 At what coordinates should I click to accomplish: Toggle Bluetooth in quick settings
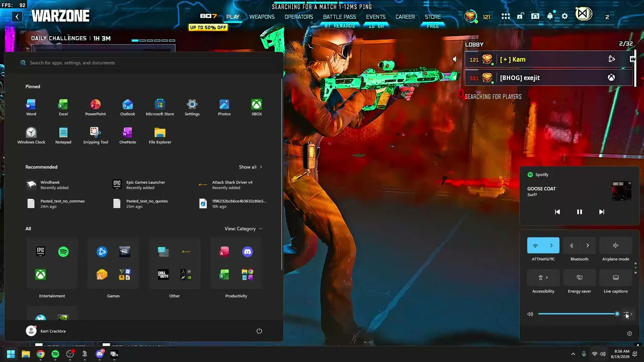pyautogui.click(x=572, y=245)
